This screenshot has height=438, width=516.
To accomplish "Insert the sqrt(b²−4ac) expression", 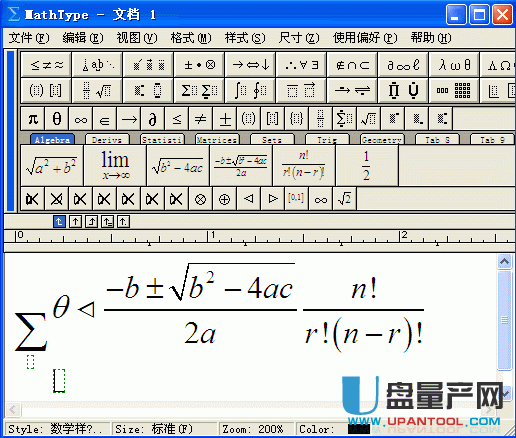I will [x=178, y=165].
